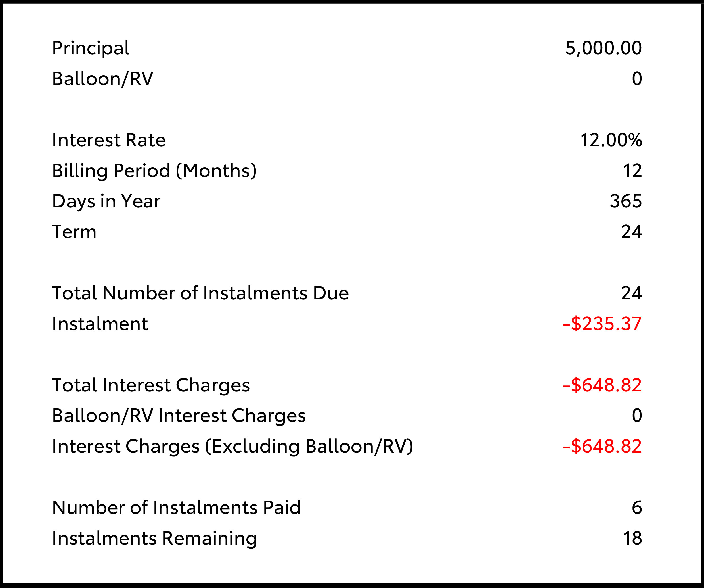Viewport: 704px width, 588px height.
Task: Click the Total Number of Instalments Due label
Action: click(x=200, y=293)
